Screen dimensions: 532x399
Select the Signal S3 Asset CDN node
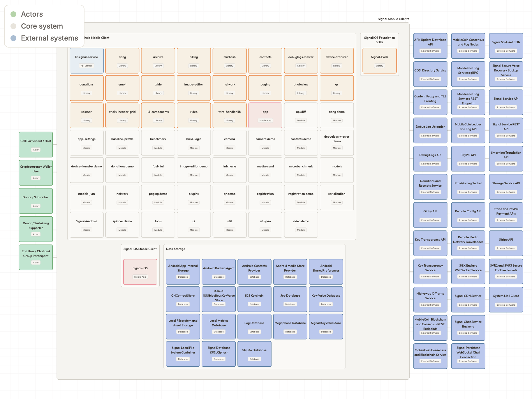[506, 46]
